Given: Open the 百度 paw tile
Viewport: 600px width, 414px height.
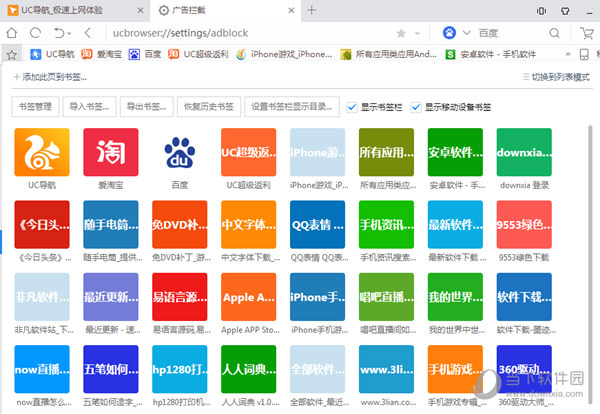Looking at the screenshot, I should (180, 152).
